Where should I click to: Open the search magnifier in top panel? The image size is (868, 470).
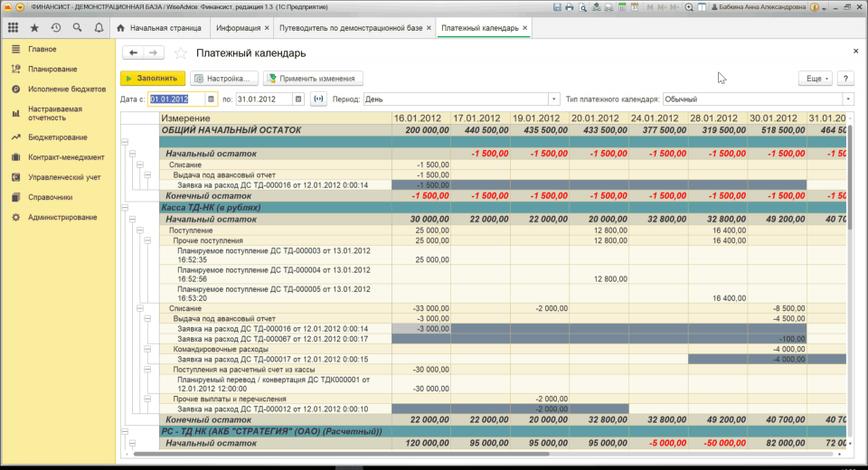click(78, 28)
